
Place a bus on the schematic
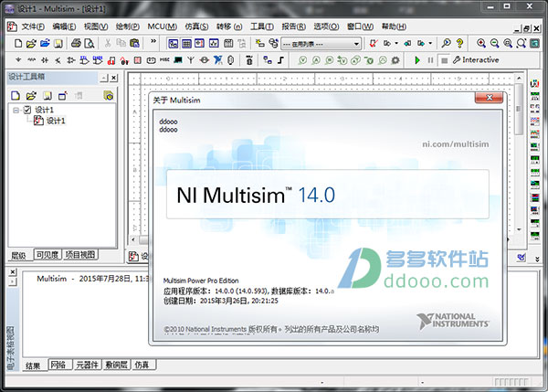[x=280, y=60]
